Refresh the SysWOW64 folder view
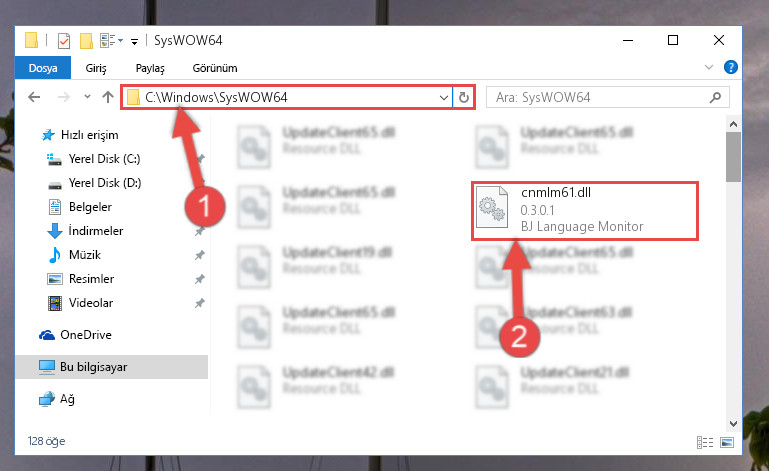Image resolution: width=769 pixels, height=471 pixels. pyautogui.click(x=463, y=98)
